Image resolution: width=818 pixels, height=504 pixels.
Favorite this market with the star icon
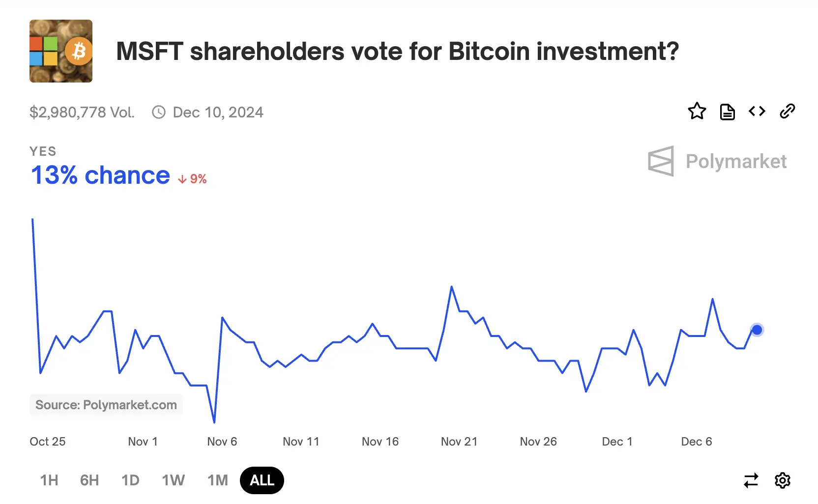tap(697, 112)
